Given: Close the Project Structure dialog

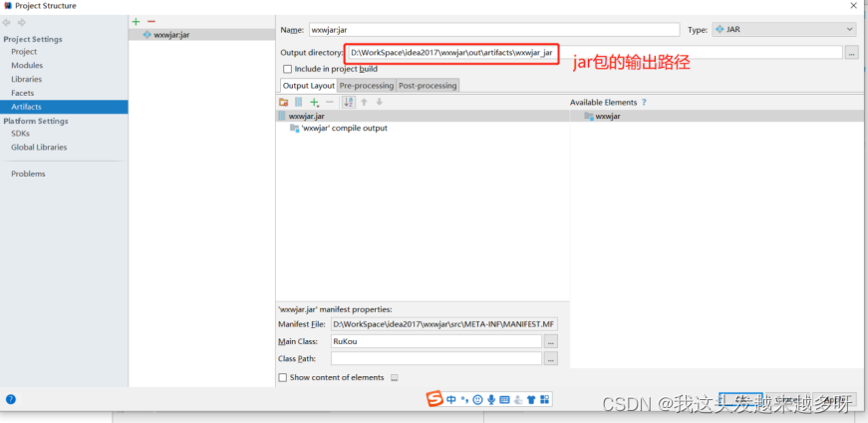Looking at the screenshot, I should (854, 5).
